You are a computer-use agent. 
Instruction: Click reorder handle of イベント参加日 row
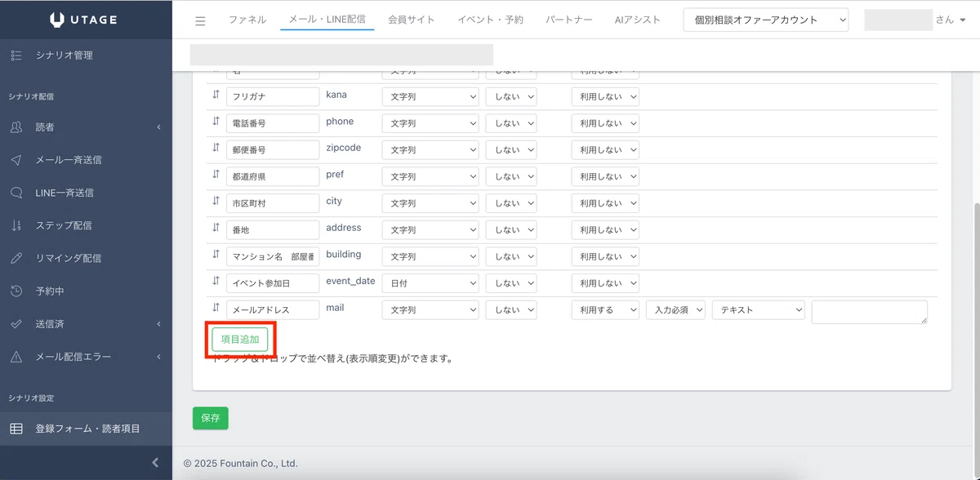click(216, 281)
